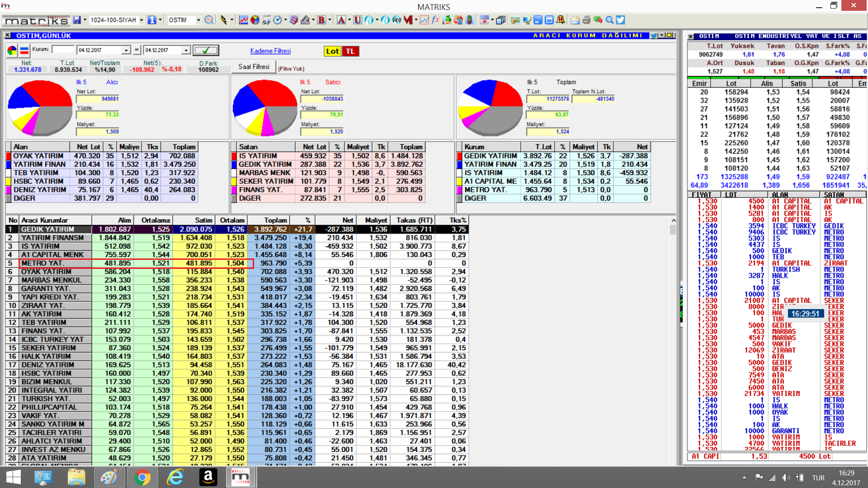
Task: Click the Ilk 5 Alici buyers pie chart
Action: 40,108
